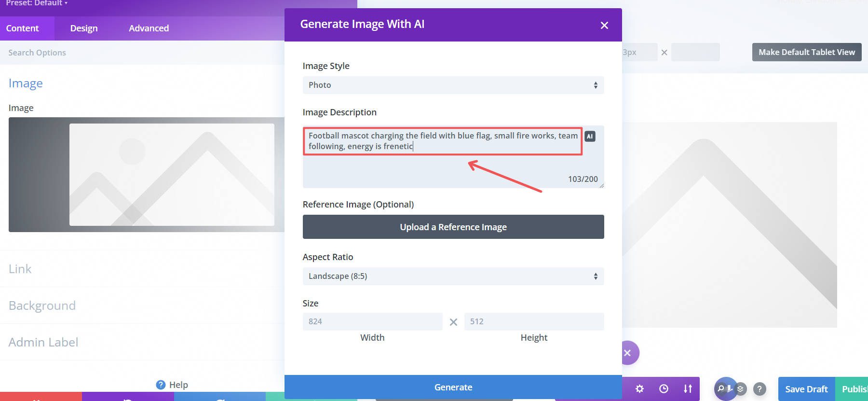Click the Publish button
The image size is (868, 401).
pyautogui.click(x=852, y=389)
